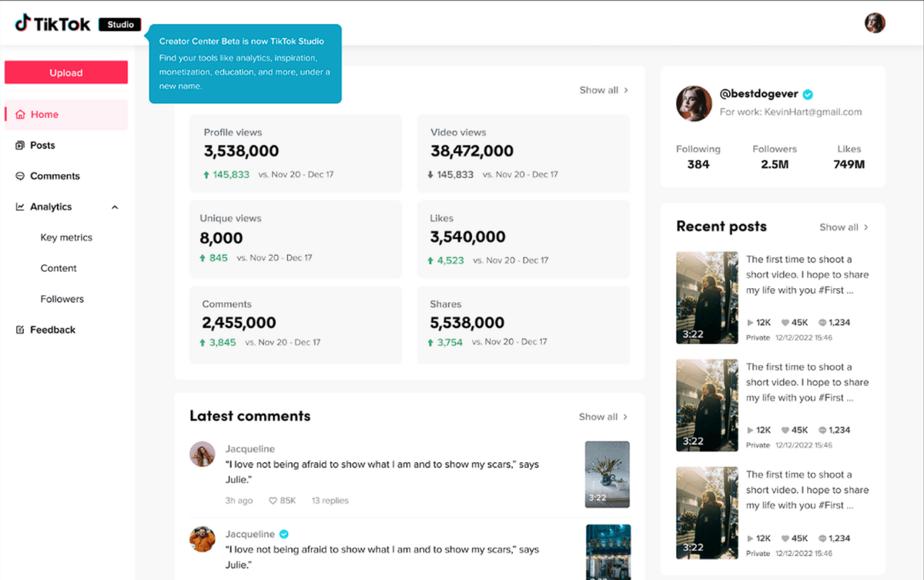
Task: Click the verified badge next to @bestdogever
Action: point(808,95)
